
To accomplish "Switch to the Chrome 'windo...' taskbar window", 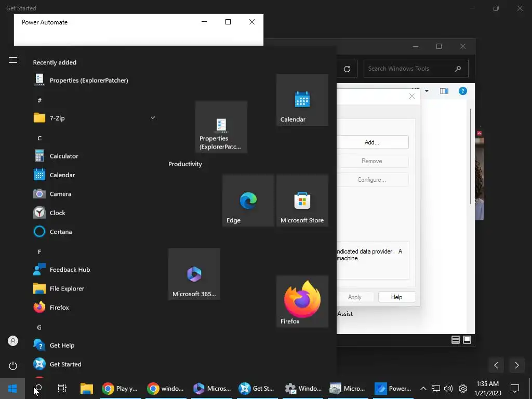I will coord(166,389).
